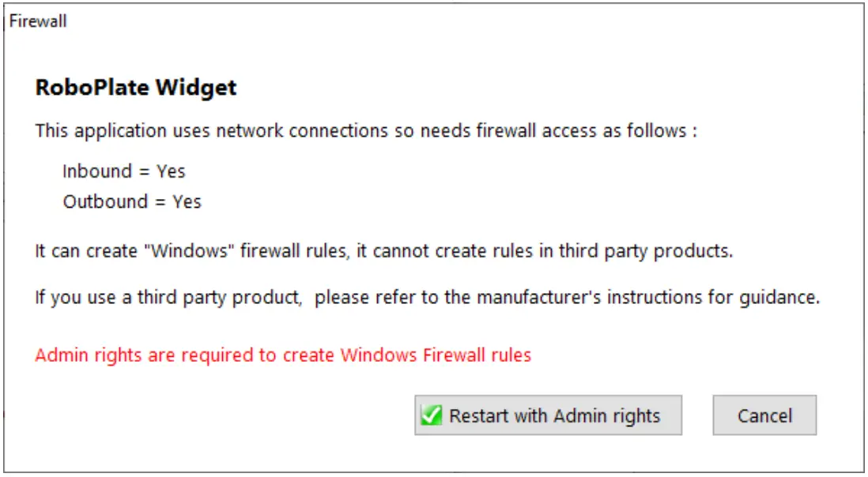
Task: Click the Yes value beside Outbound
Action: 187,201
